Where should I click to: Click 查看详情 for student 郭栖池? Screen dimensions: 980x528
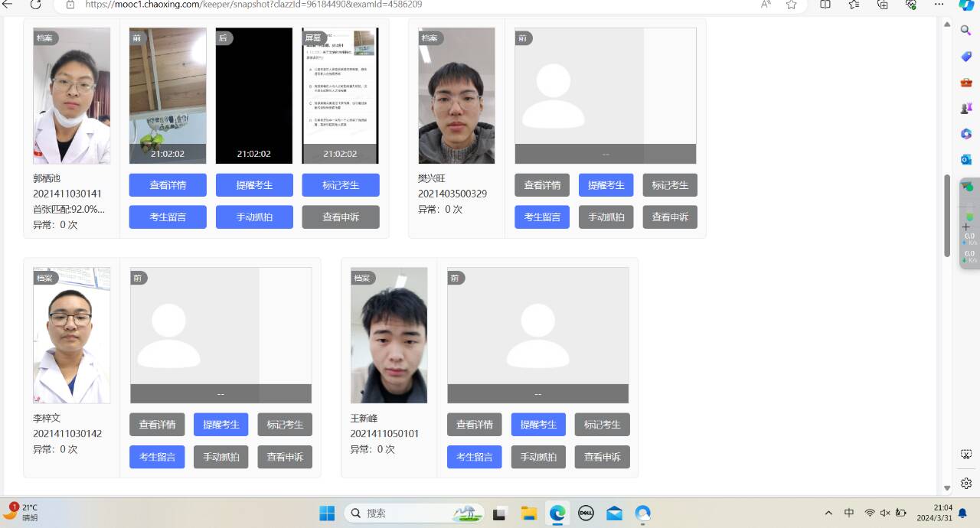[x=167, y=185]
